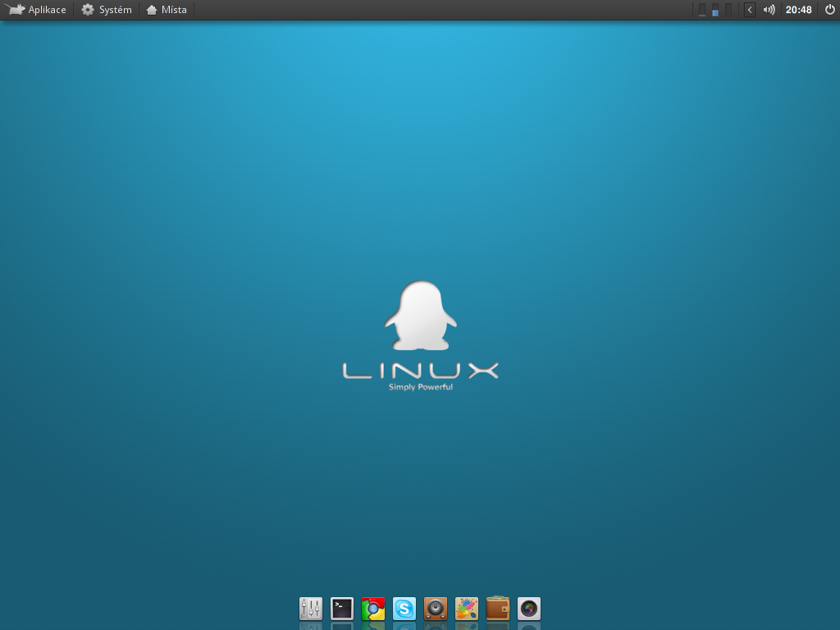840x630 pixels.
Task: Open the Terminal from the dock
Action: 342,609
